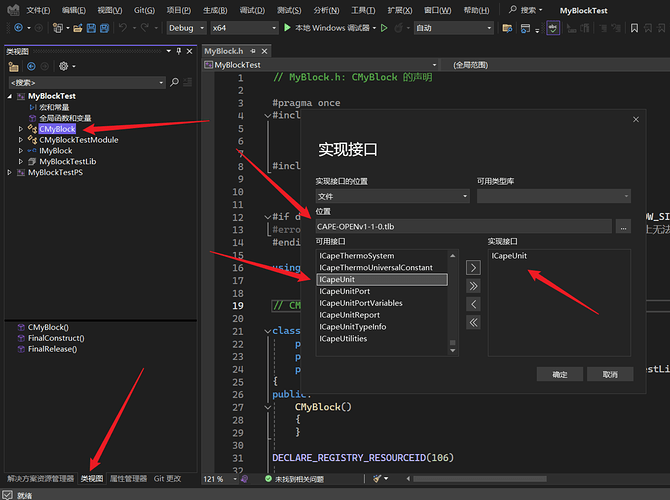Open the x64 platform dropdown

pos(244,28)
